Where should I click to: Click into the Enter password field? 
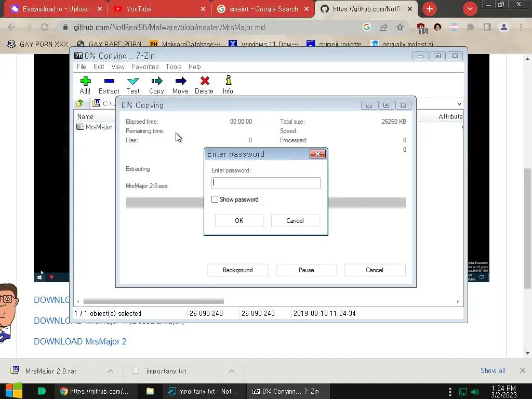(x=265, y=183)
